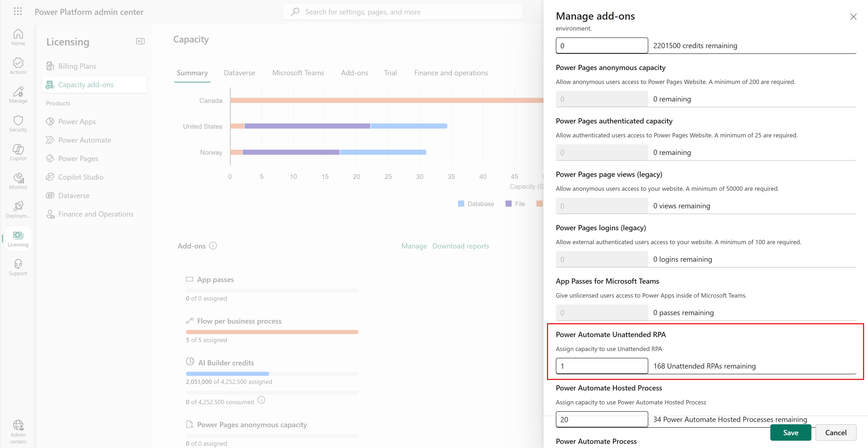Image resolution: width=868 pixels, height=448 pixels.
Task: Open the Copilot navigation icon
Action: click(x=18, y=152)
